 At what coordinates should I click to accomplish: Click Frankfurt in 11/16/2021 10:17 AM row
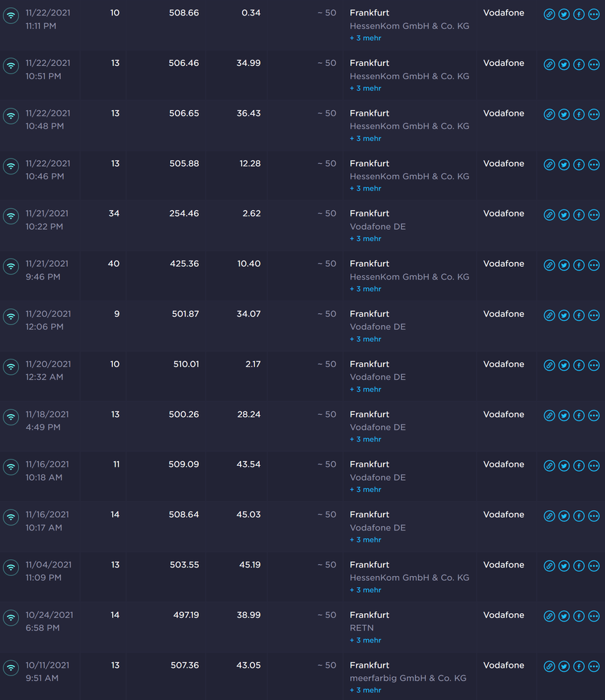tap(370, 515)
